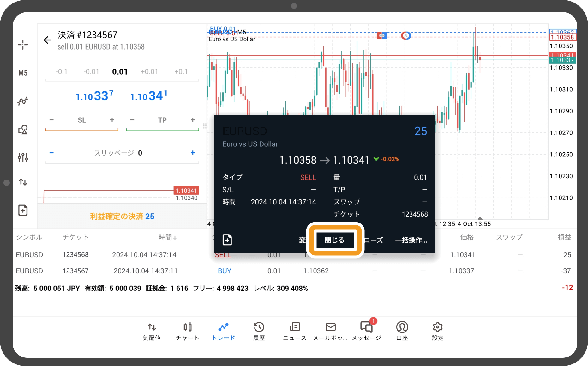Click the TP input field
588x366 pixels.
pos(162,120)
